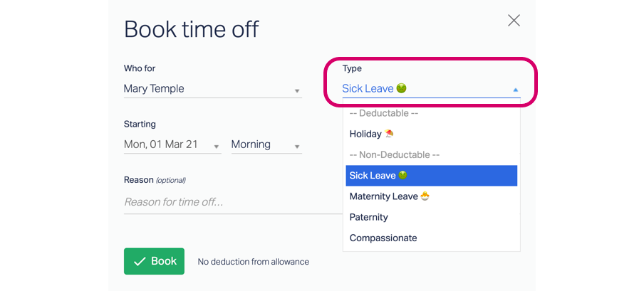Choose Compassionate leave type
The image size is (644, 291).
[431, 238]
